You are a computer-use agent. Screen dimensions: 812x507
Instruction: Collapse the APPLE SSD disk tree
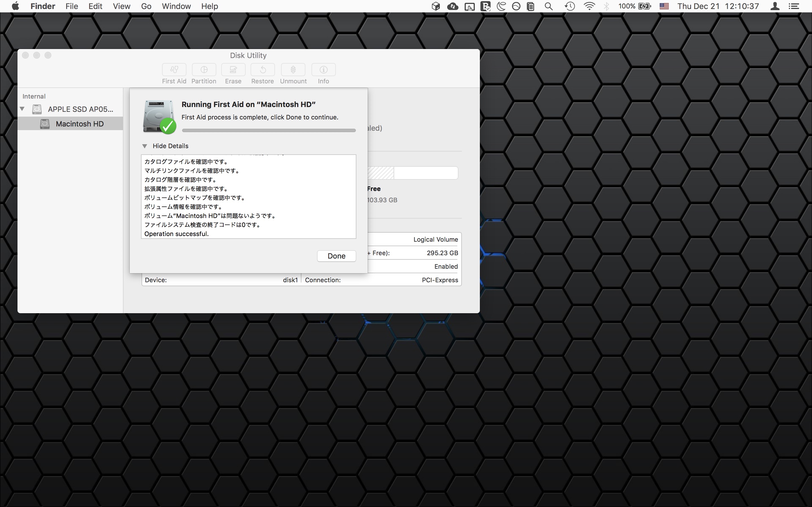(x=22, y=109)
